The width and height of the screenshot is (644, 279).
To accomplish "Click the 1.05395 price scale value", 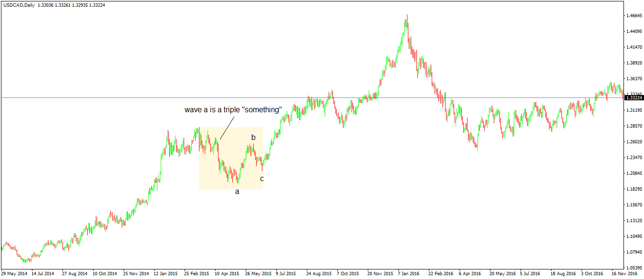I will tap(634, 268).
